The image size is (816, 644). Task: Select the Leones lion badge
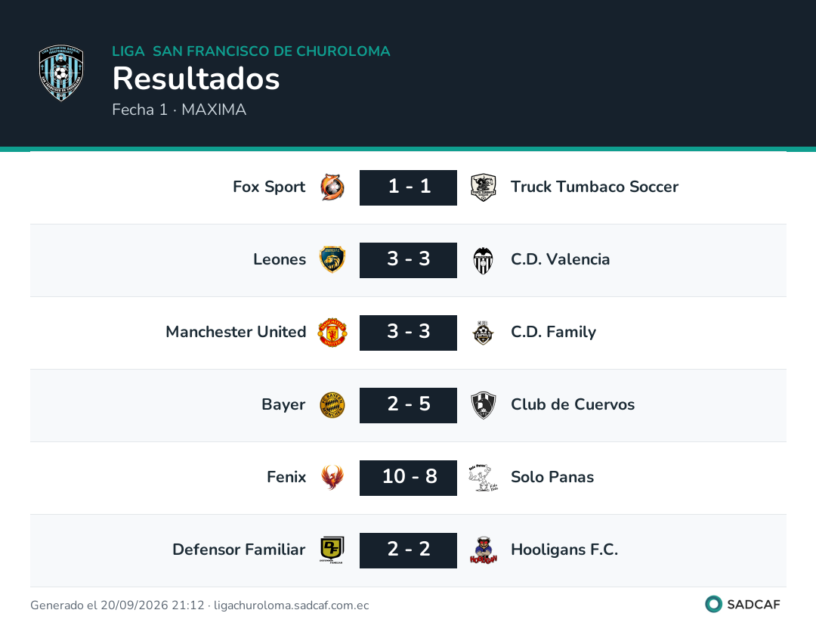coord(332,260)
